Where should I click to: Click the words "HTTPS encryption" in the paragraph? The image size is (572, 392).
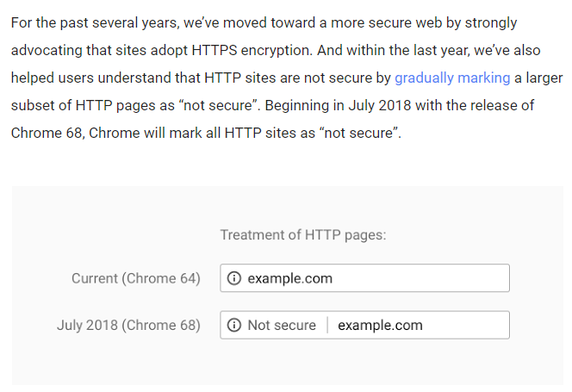(x=252, y=50)
